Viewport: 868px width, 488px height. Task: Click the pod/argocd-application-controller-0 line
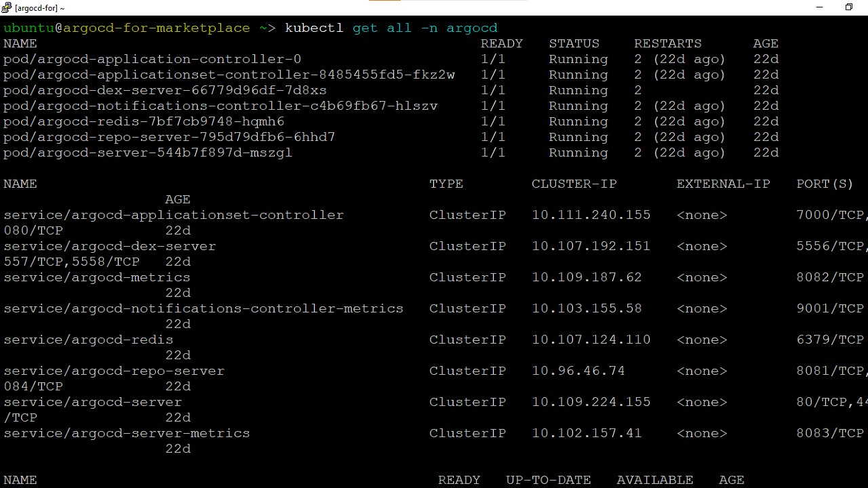pos(152,59)
